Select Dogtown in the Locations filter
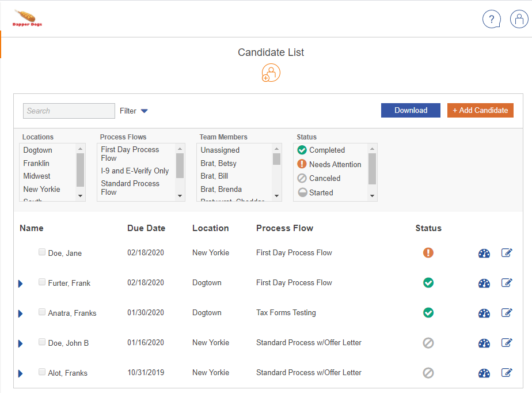Screen dimensions: 532x393 pos(37,150)
